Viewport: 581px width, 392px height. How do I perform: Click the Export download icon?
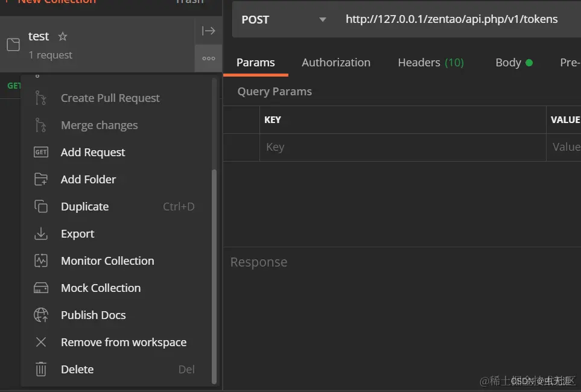point(41,234)
